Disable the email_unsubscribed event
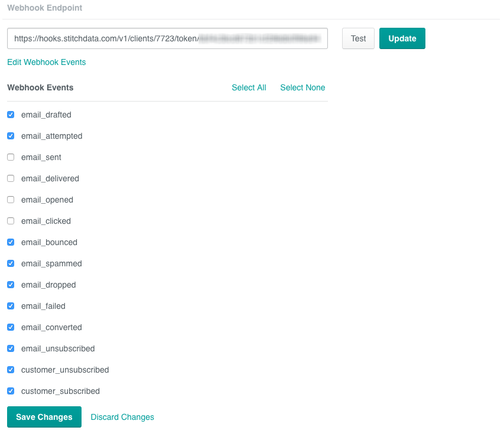Screen dimensions: 504x437 (10, 348)
